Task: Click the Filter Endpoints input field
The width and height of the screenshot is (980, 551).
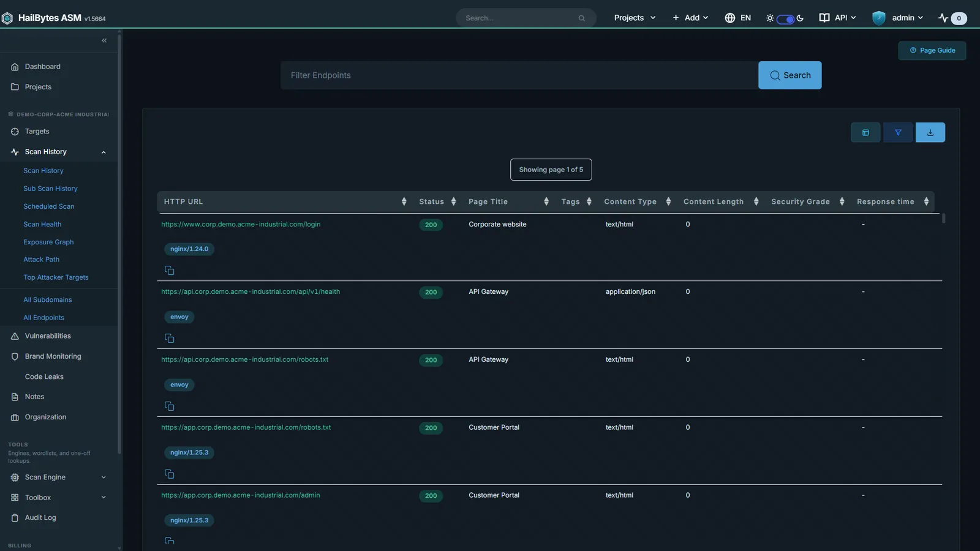Action: pyautogui.click(x=519, y=75)
